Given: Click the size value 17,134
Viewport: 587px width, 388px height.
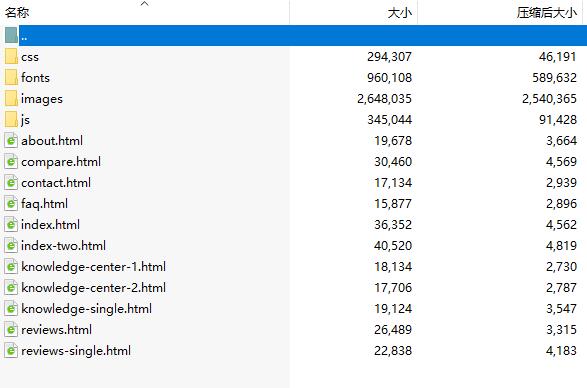Looking at the screenshot, I should click(393, 183).
